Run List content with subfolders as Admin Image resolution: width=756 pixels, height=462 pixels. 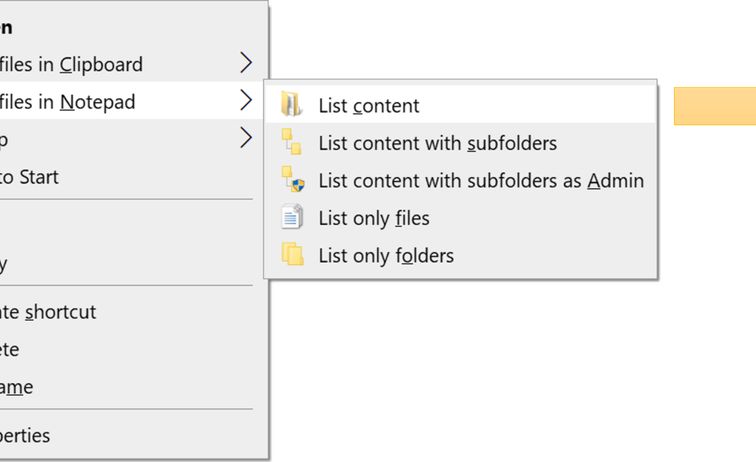point(481,180)
